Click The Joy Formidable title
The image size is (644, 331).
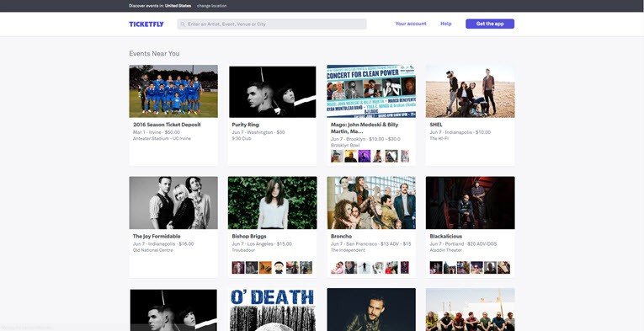(x=157, y=236)
